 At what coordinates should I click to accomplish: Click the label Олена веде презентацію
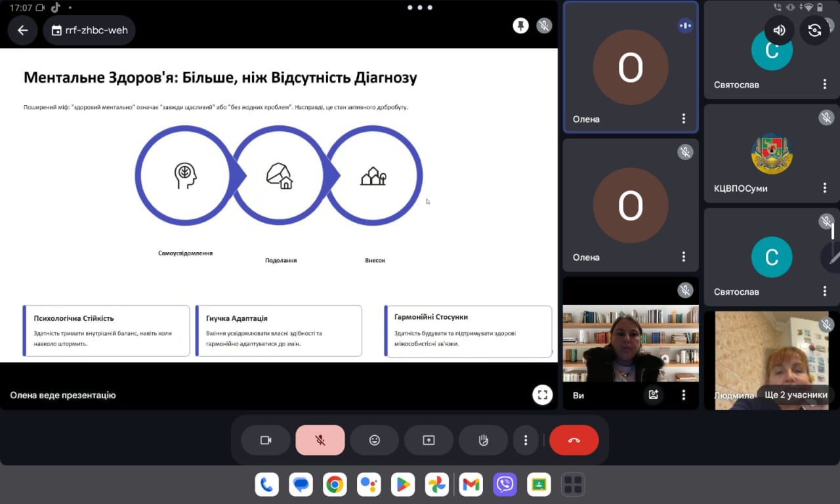pyautogui.click(x=63, y=395)
